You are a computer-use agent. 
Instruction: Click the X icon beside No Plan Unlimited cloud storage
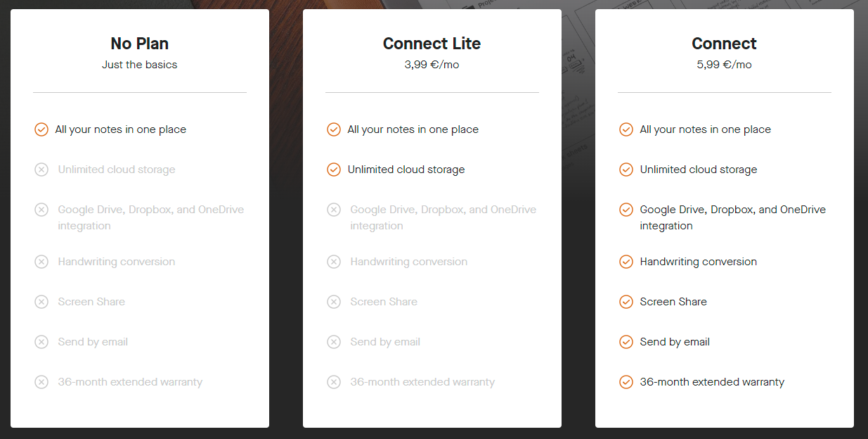tap(41, 170)
